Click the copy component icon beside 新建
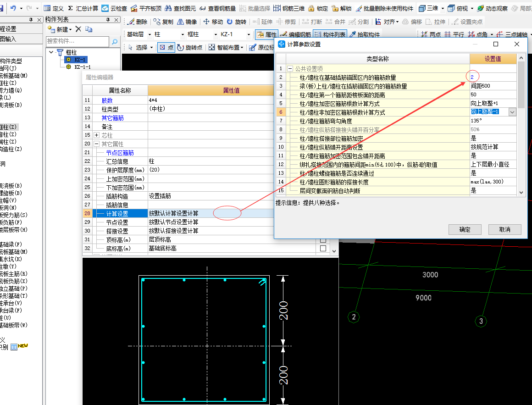Screen dimensions: 532x405 89,29
